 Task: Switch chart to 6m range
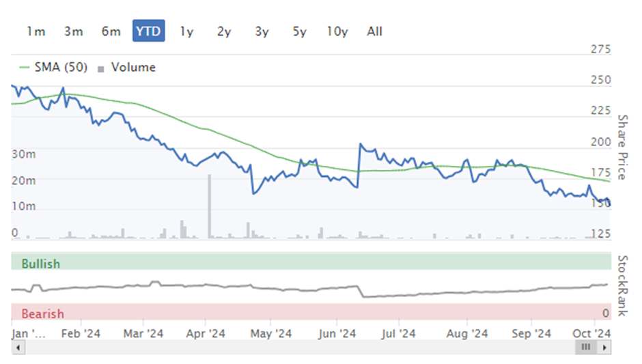pos(111,31)
